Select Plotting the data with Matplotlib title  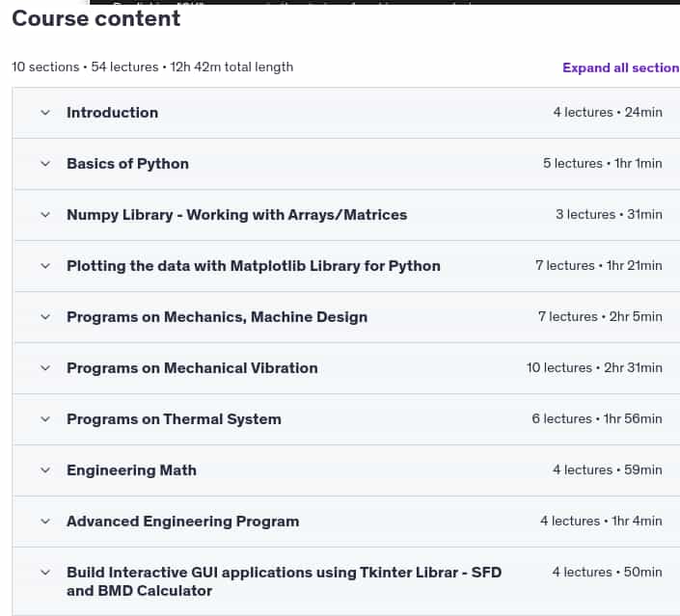(254, 266)
